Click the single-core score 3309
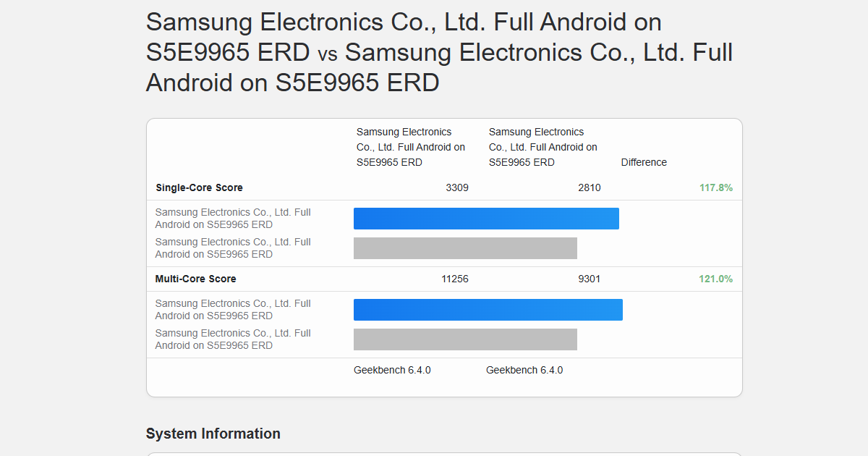 tap(456, 187)
